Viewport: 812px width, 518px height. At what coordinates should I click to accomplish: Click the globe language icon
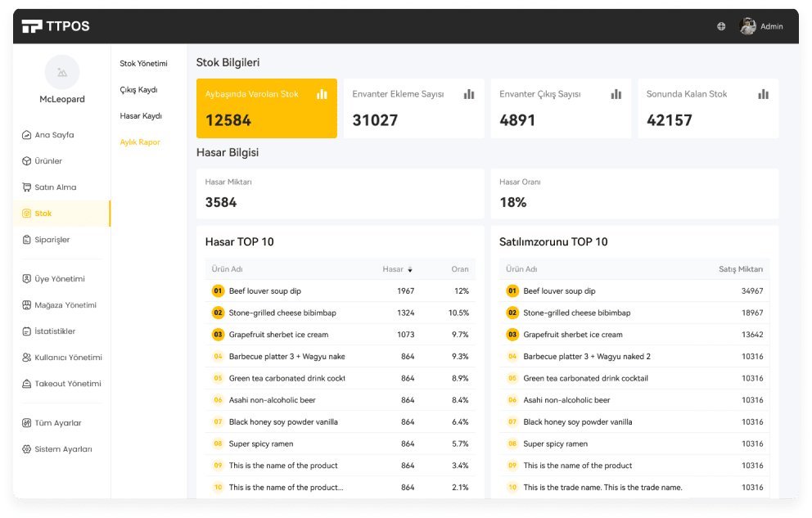pos(721,26)
